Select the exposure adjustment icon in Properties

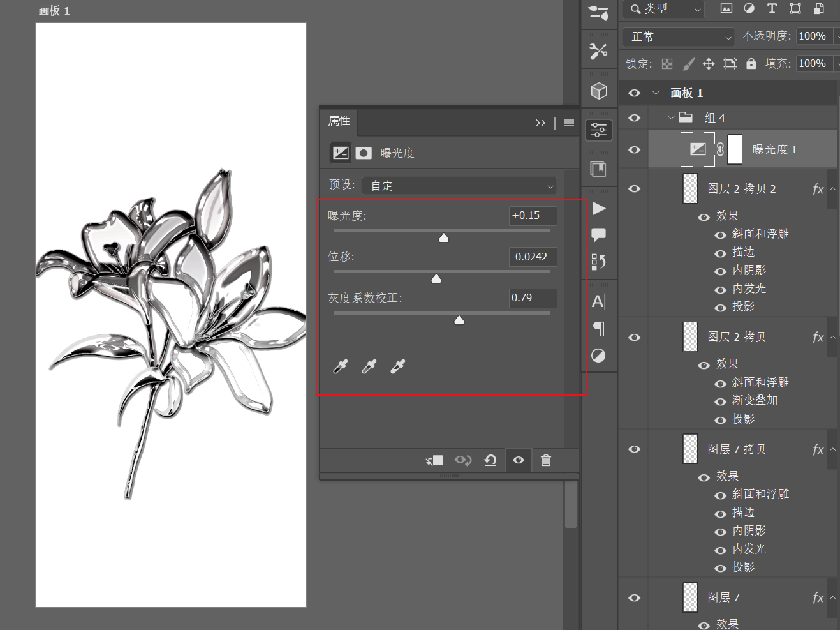(341, 153)
